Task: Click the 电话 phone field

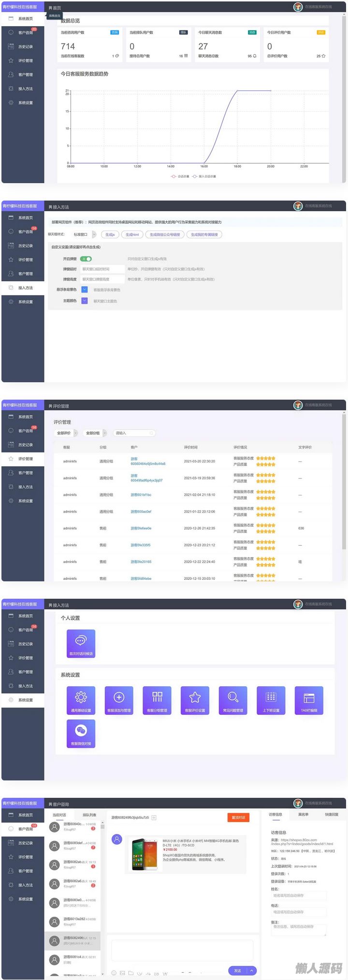Action: [299, 912]
